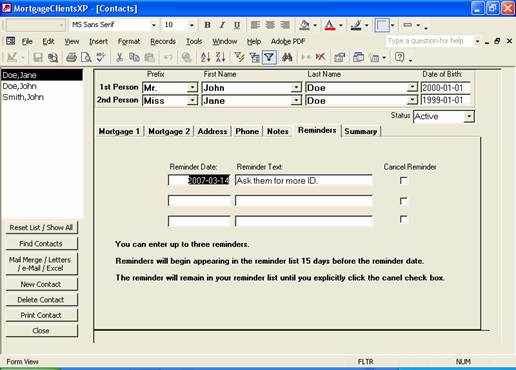
Task: Check Cancel Reminder box in third row
Action: click(403, 219)
